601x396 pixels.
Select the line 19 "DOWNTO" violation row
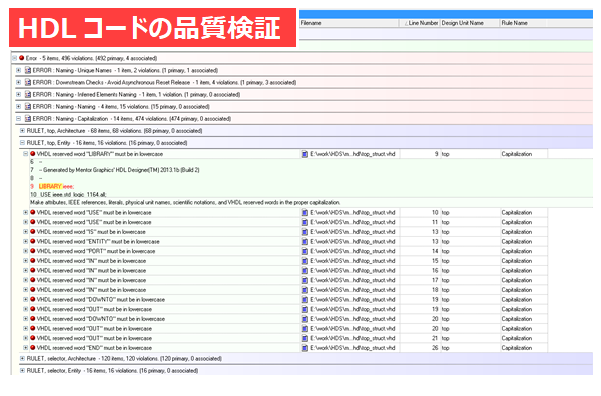(289, 299)
